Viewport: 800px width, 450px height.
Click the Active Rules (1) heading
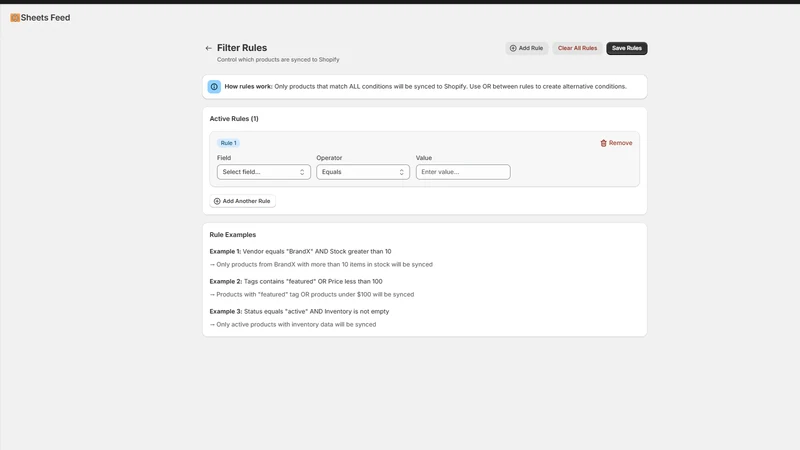(x=234, y=118)
